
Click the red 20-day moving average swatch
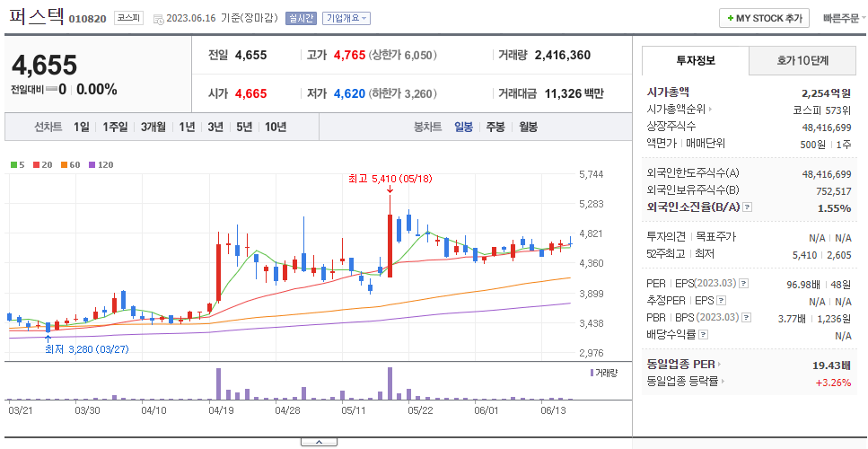(x=36, y=164)
